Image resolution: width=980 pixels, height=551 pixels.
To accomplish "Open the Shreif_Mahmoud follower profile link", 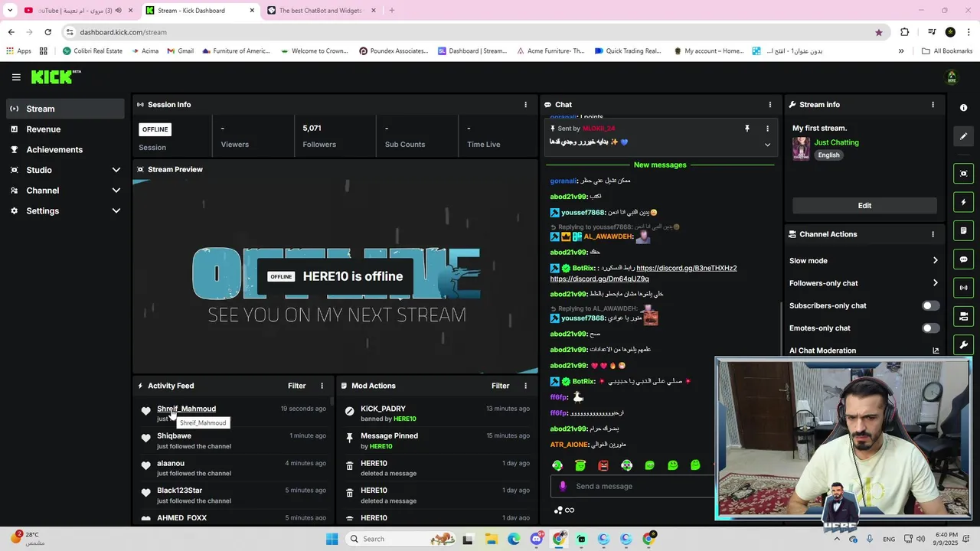I will coord(186,409).
